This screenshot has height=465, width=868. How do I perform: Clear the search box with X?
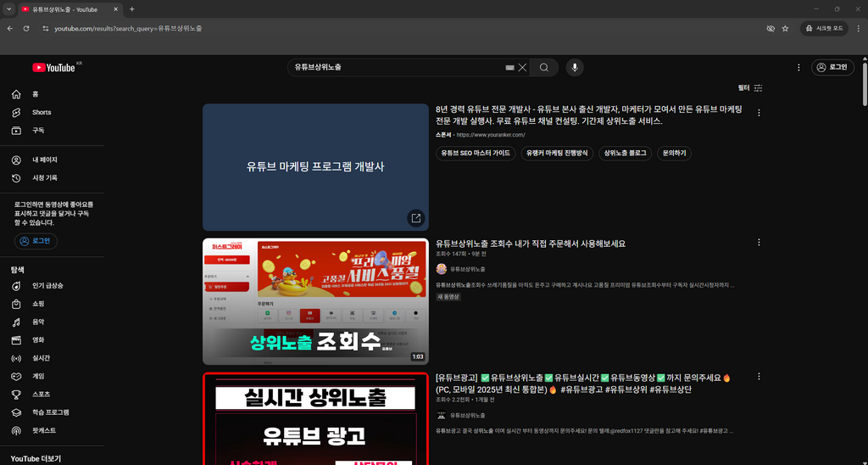(x=522, y=68)
